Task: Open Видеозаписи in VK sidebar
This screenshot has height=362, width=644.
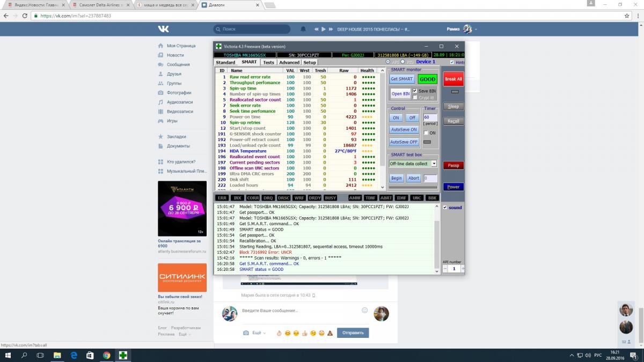Action: 180,112
